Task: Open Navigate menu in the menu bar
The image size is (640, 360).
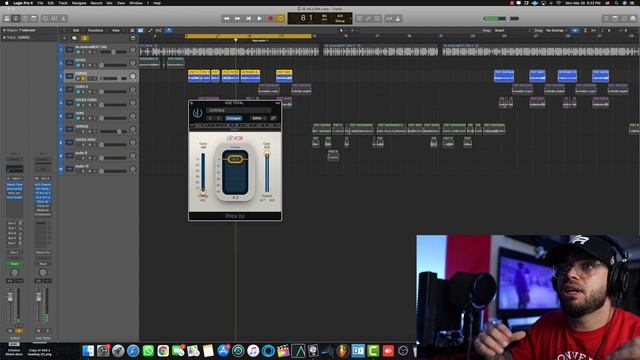Action: 79,3
